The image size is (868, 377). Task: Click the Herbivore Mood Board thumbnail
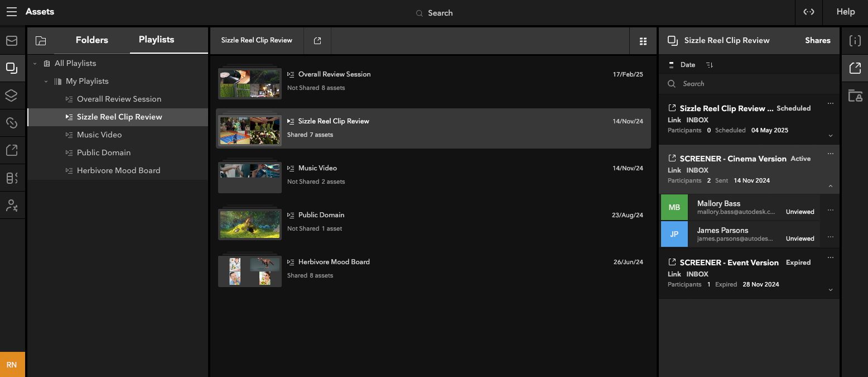249,271
